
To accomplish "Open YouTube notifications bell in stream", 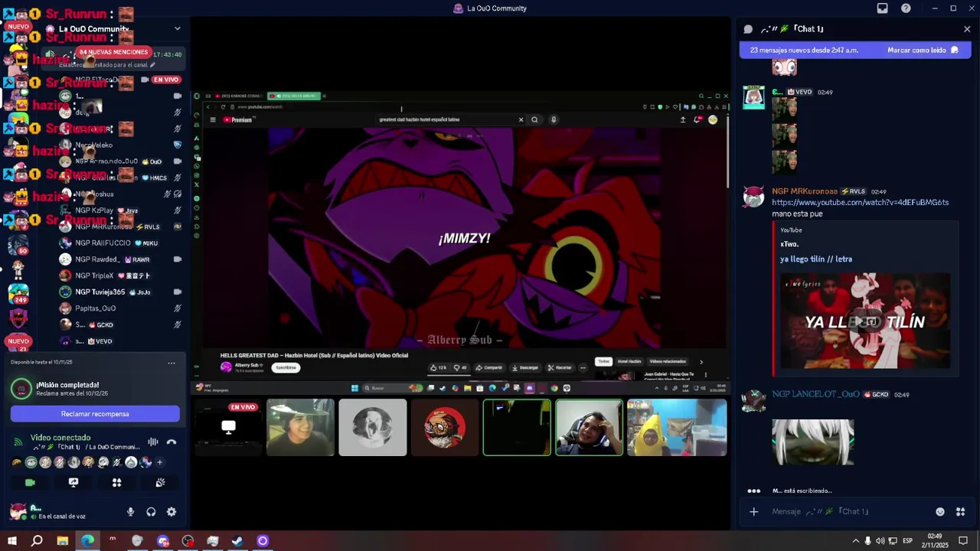I will (x=697, y=119).
